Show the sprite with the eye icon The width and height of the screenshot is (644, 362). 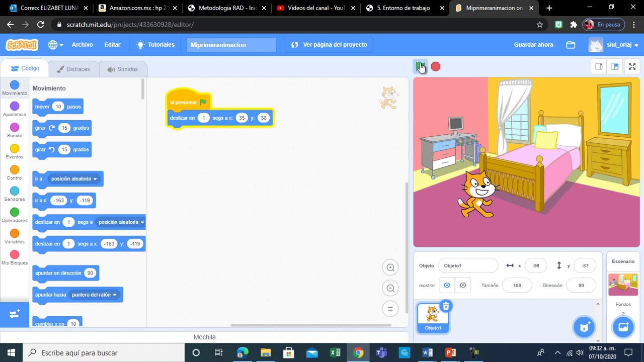click(447, 285)
